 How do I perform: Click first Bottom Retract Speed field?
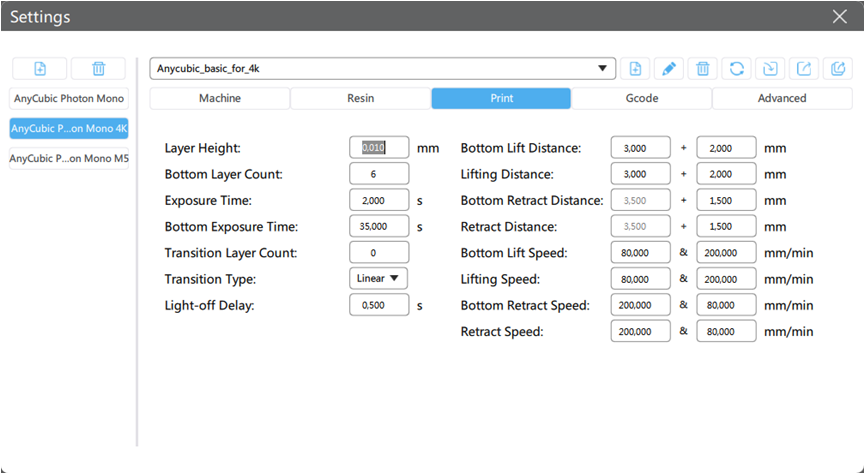point(640,305)
